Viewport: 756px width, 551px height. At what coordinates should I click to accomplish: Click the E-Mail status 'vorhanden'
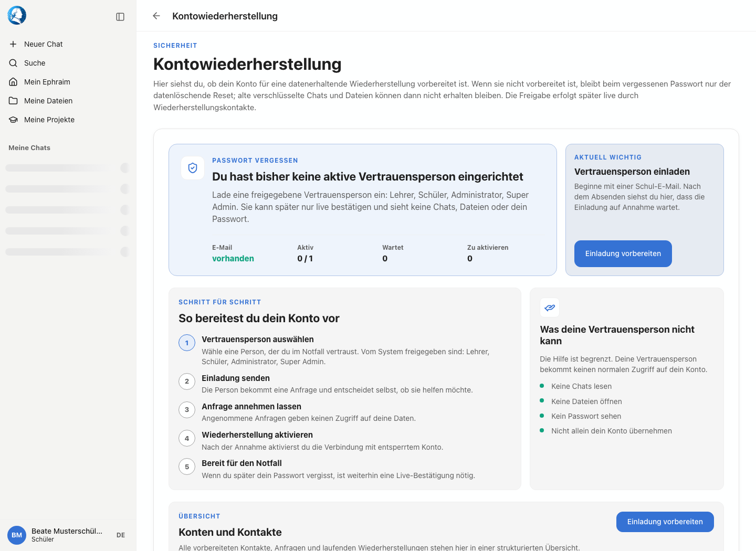[x=233, y=258]
